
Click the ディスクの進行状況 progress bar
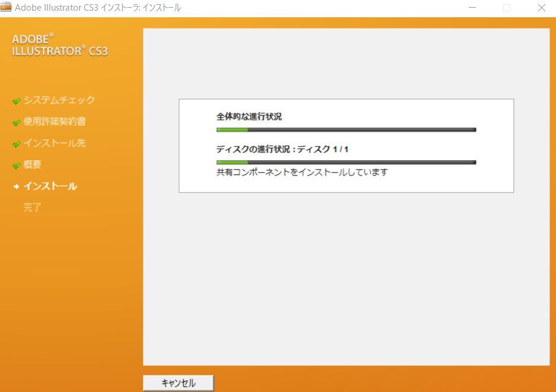(346, 162)
